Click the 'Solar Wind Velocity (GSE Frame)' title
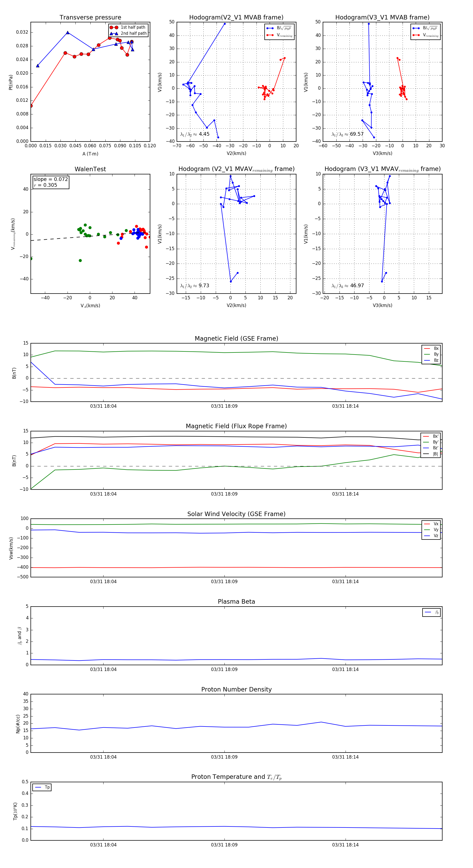 click(236, 514)
